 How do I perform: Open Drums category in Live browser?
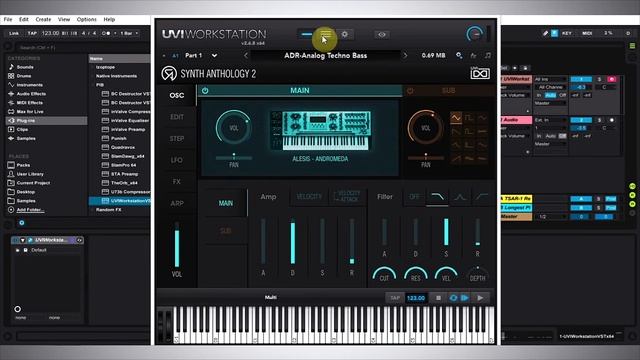tap(24, 76)
